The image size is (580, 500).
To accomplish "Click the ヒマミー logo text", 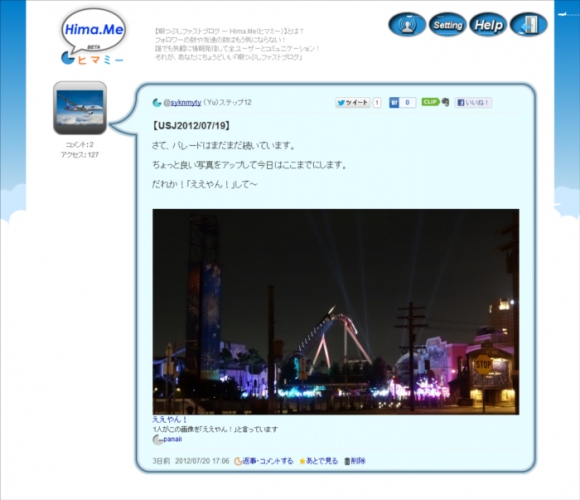I will [100, 60].
